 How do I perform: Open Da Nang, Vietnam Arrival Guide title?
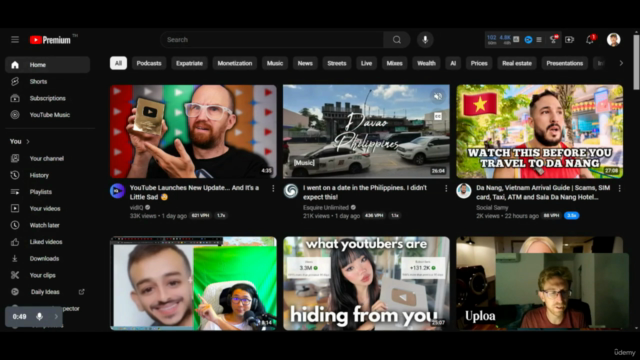[x=543, y=192]
